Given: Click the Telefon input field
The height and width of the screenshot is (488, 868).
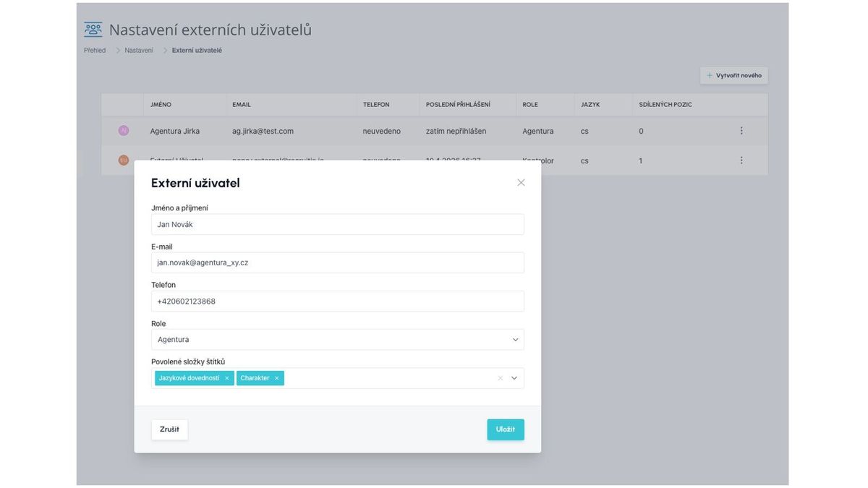Looking at the screenshot, I should (337, 301).
